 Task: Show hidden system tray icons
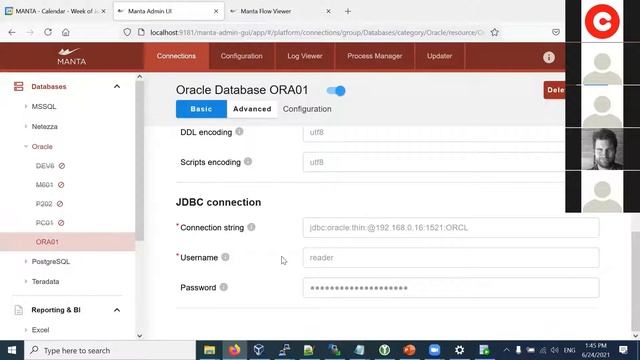[x=506, y=350]
